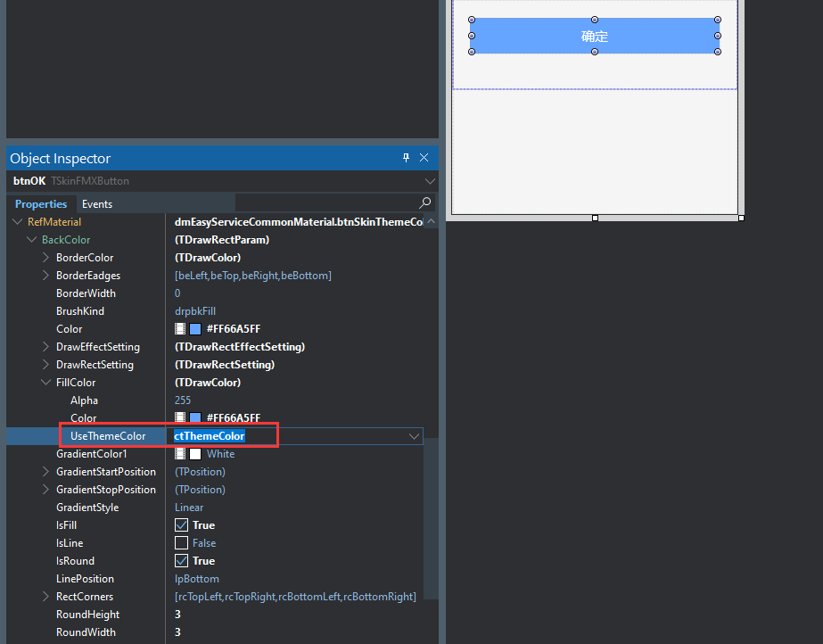Open the UseThemeColor value dropdown

[x=414, y=436]
